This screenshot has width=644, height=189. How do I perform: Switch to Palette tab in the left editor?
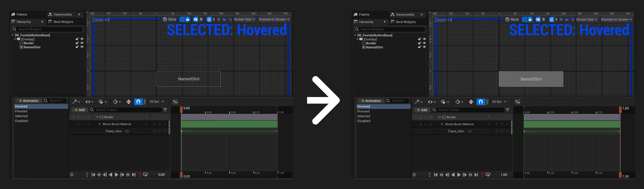click(x=22, y=15)
